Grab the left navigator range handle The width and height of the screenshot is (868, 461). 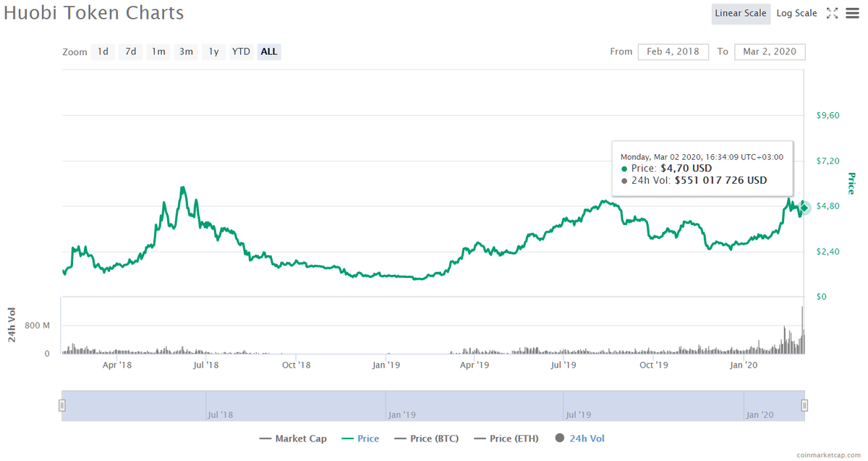pos(62,405)
